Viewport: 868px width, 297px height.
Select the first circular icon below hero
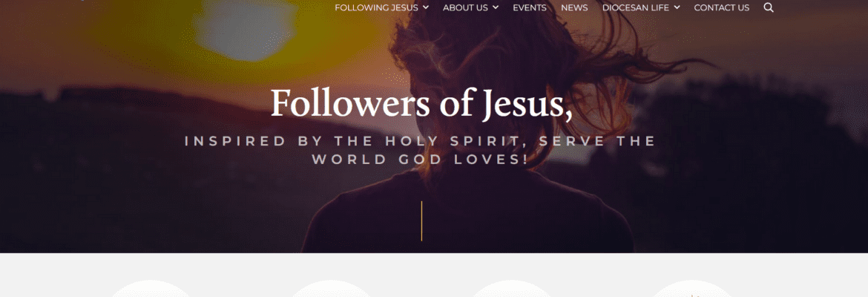click(151, 289)
